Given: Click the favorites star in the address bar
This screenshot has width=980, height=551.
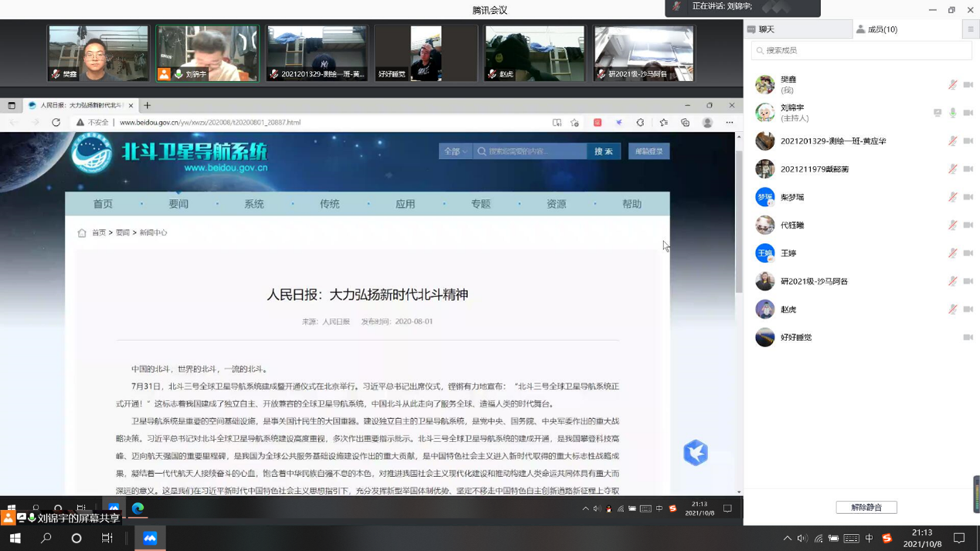Looking at the screenshot, I should [x=575, y=123].
